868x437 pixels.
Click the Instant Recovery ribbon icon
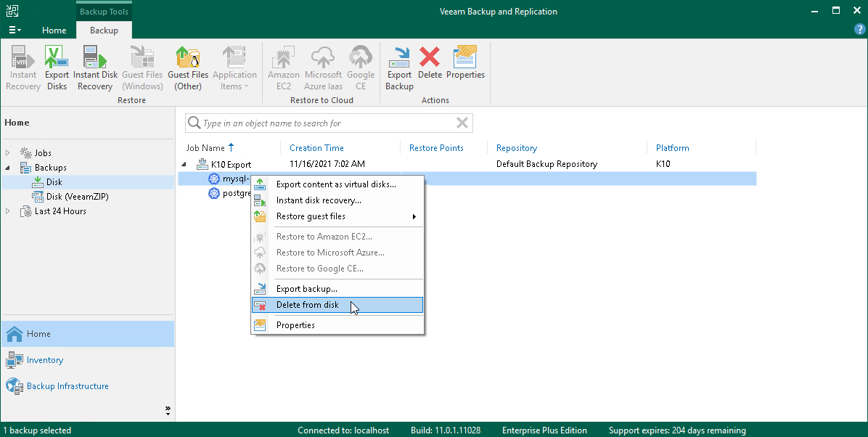(22, 68)
